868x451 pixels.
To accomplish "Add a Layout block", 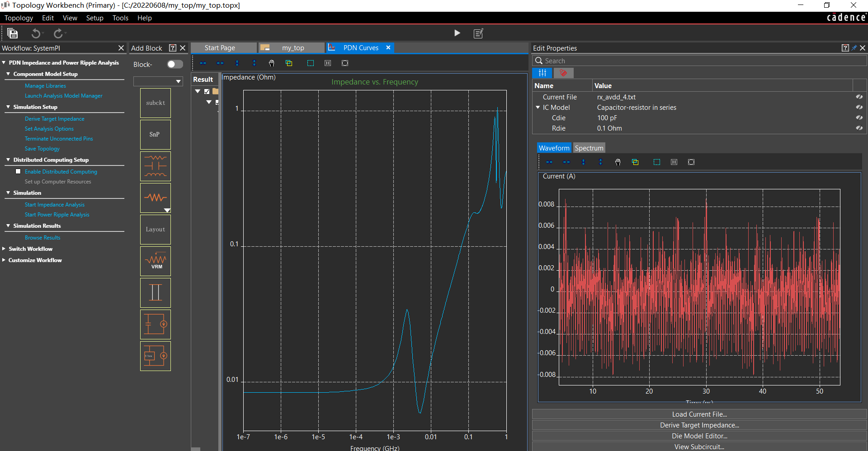I will tap(156, 230).
